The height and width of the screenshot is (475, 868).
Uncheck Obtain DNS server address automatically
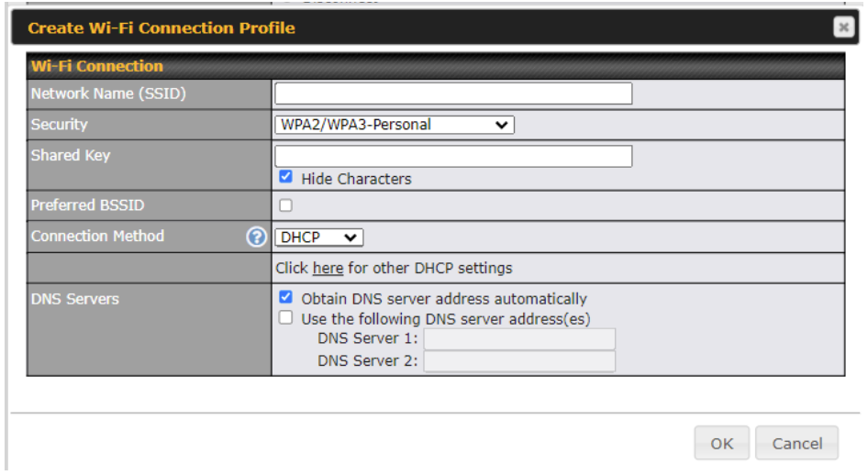(286, 298)
